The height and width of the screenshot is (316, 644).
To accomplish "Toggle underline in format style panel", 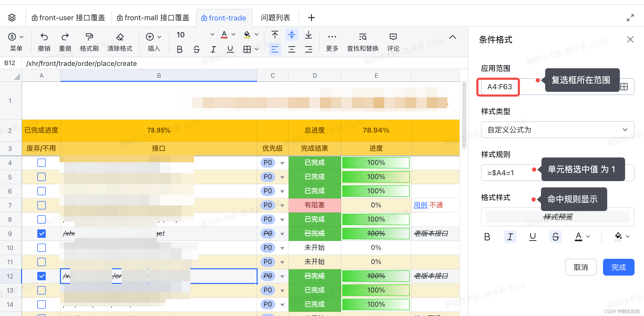I will [x=533, y=237].
